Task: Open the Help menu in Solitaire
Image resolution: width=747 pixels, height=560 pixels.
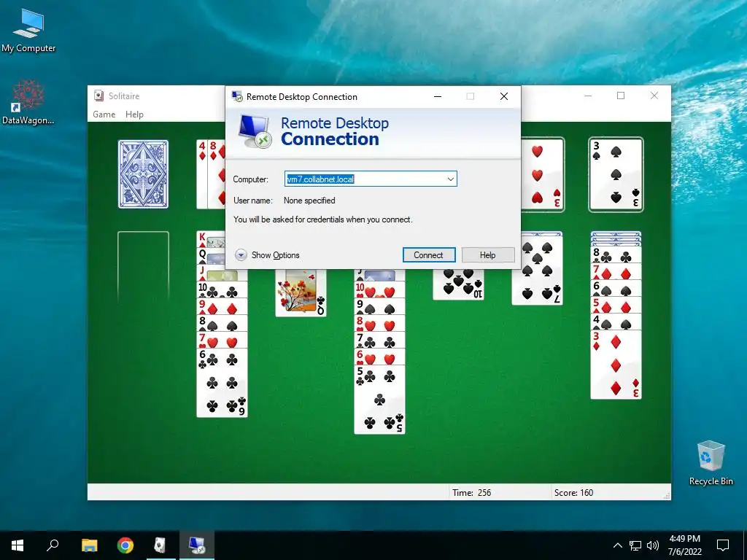Action: 134,114
